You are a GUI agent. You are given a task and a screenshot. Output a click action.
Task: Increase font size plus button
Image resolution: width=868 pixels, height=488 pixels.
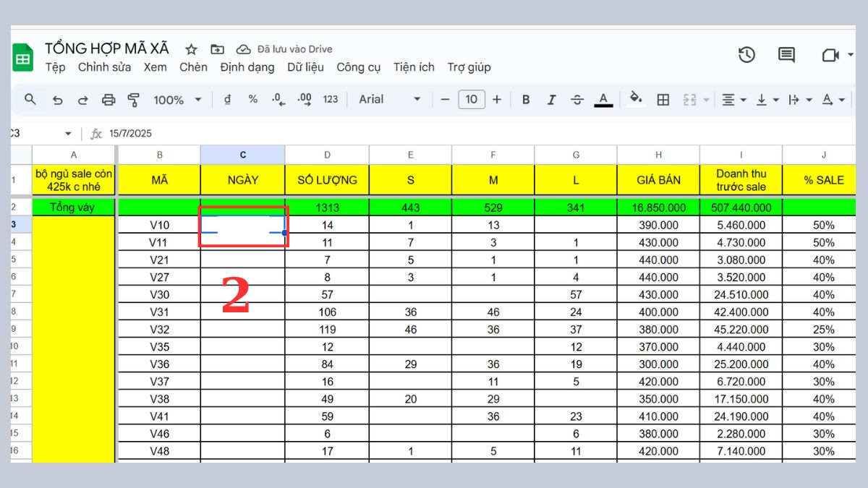pos(497,100)
